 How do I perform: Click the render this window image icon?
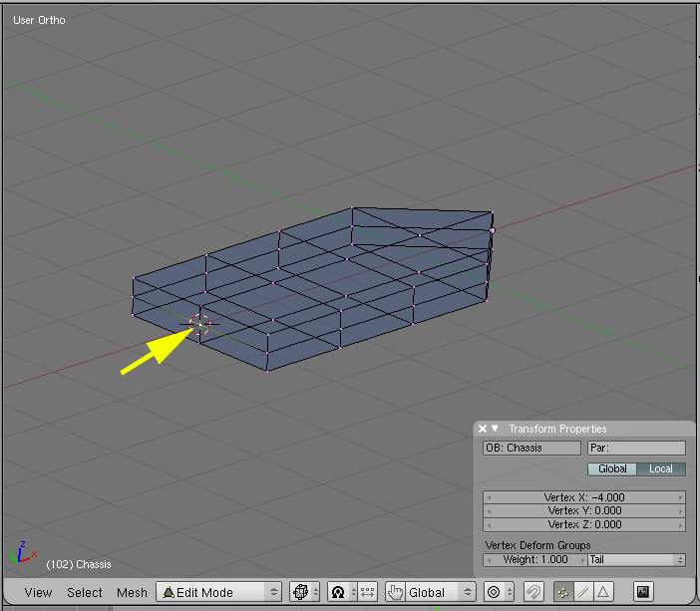coord(643,592)
